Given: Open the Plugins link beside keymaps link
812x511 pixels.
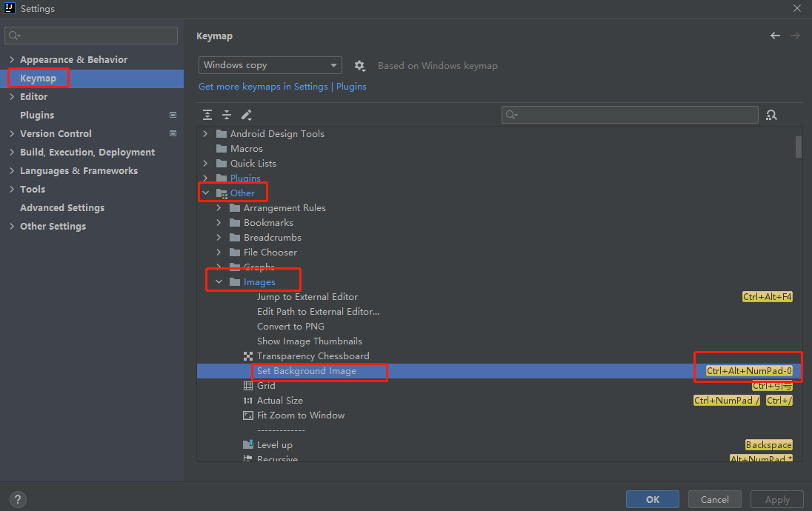Looking at the screenshot, I should point(351,87).
